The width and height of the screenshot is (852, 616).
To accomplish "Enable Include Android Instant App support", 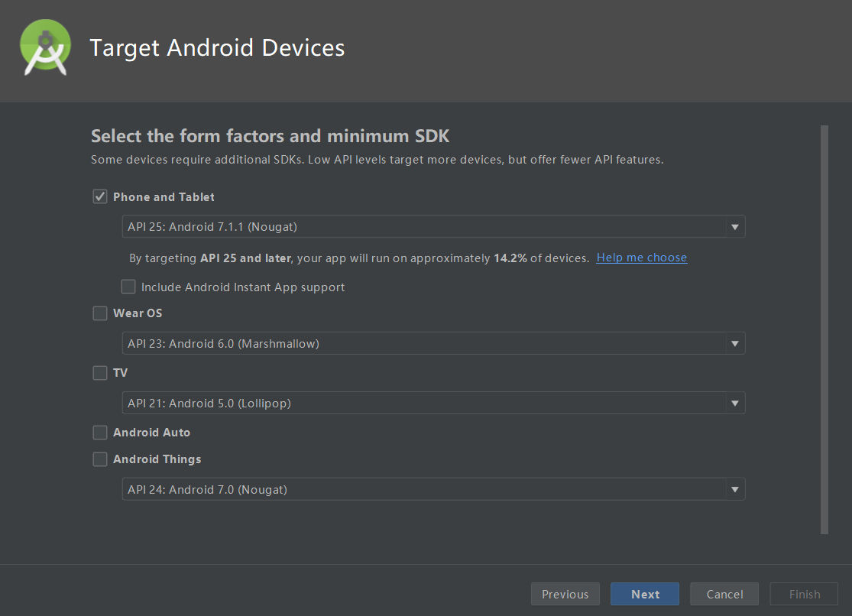I will pyautogui.click(x=128, y=287).
